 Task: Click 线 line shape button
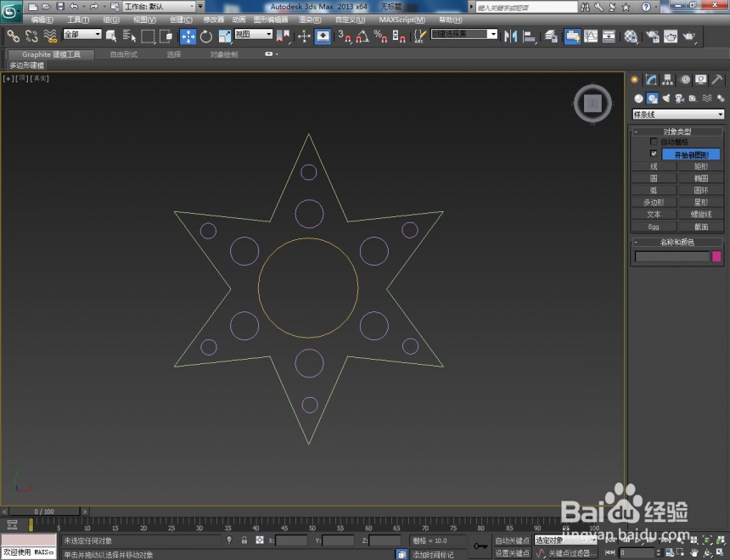click(654, 166)
